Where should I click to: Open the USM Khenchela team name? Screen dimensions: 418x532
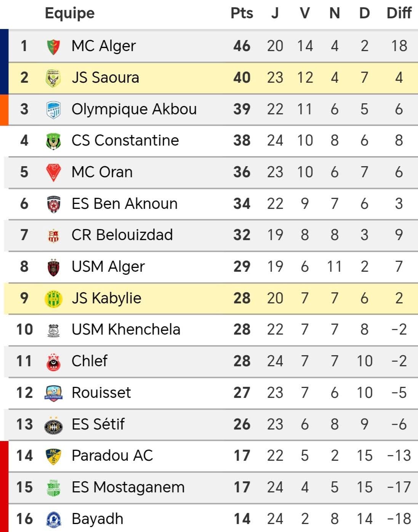click(126, 330)
